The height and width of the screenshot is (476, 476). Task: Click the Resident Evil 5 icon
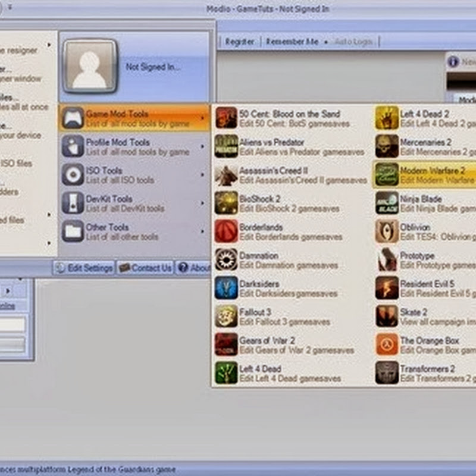pos(387,288)
